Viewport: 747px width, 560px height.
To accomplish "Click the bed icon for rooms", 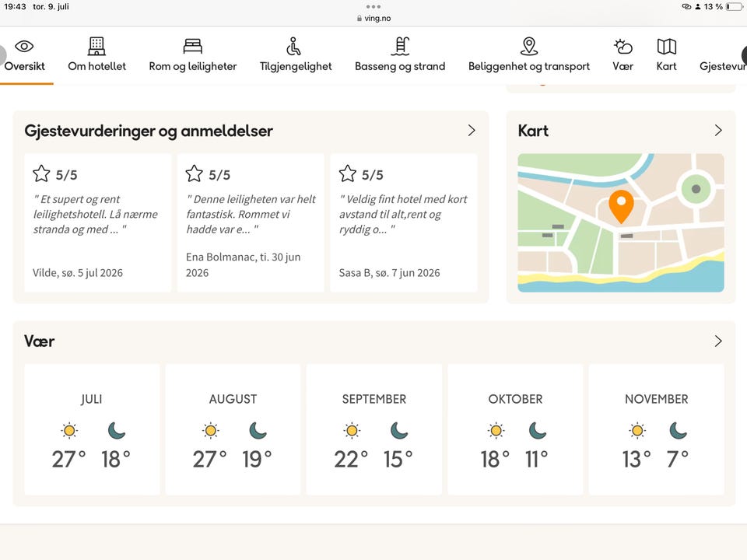I will 192,46.
